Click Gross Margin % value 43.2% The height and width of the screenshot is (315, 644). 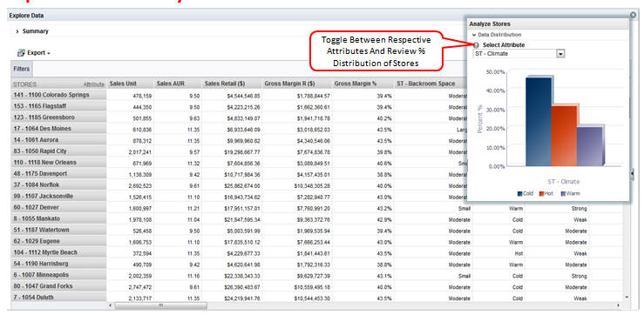pos(385,208)
